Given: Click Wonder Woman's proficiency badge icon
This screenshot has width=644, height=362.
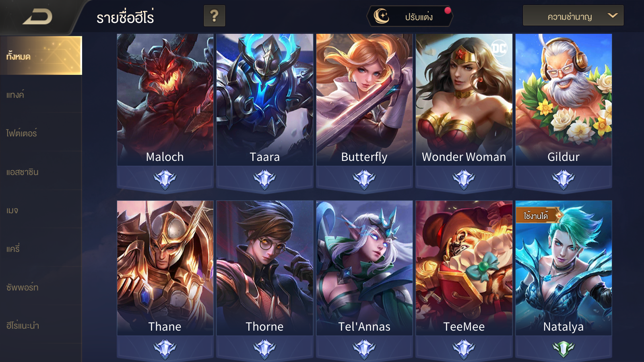Looking at the screenshot, I should click(464, 179).
